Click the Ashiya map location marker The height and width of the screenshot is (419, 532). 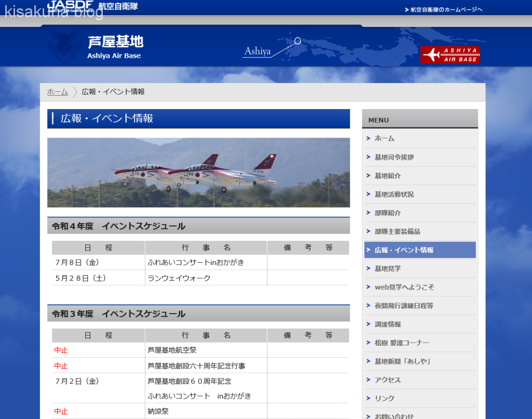coord(297,40)
